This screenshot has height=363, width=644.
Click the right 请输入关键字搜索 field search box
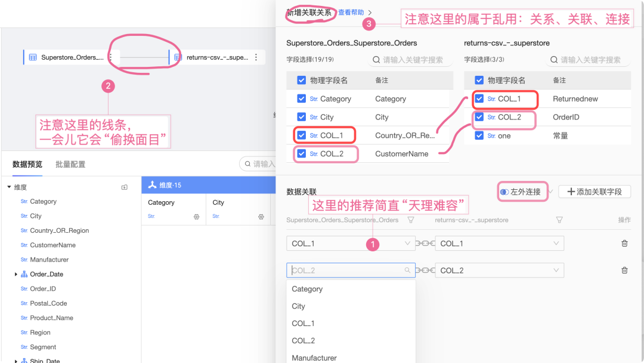588,60
